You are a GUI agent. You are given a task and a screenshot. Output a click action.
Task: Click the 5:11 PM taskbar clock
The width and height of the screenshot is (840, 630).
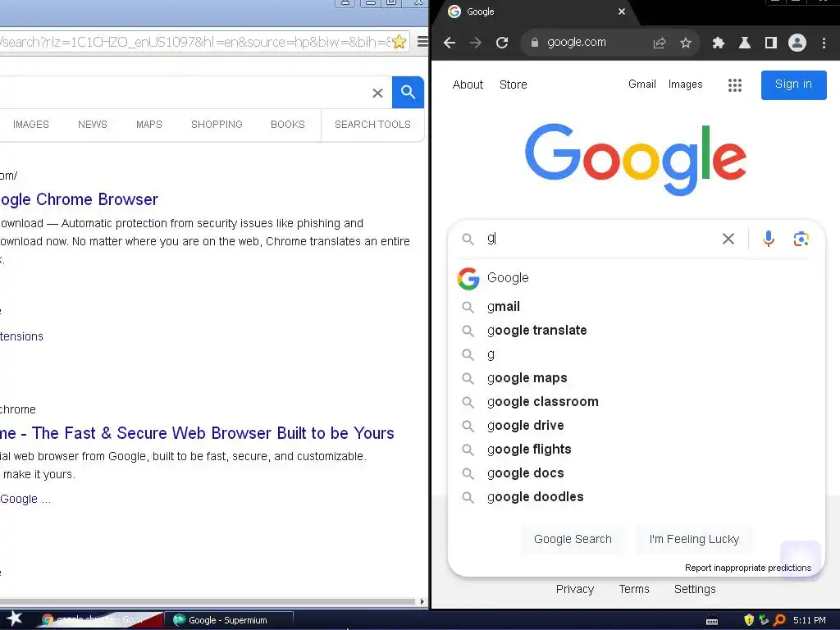[809, 620]
